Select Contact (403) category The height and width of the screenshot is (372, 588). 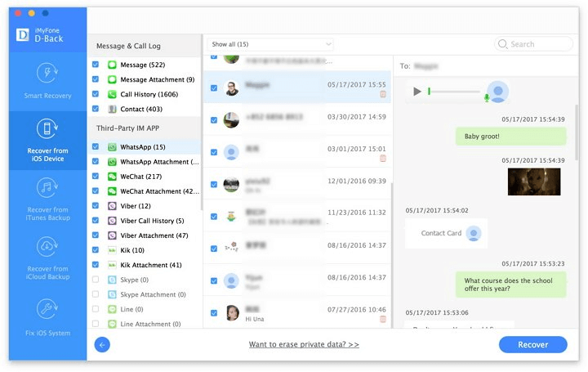(x=141, y=109)
